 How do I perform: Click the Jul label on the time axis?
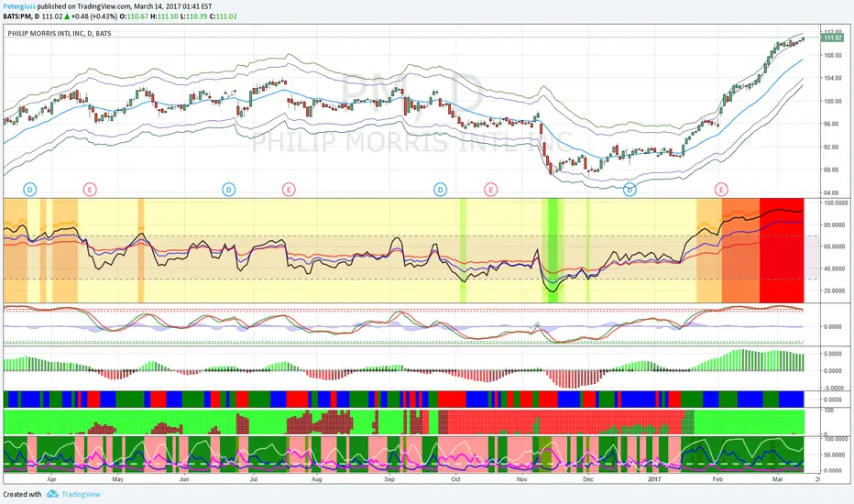point(253,479)
